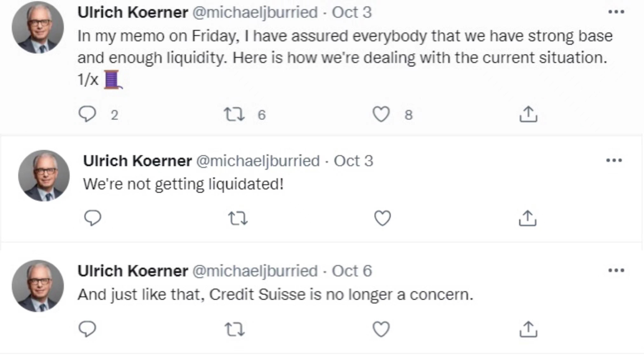Reply to "We're not getting liquidated!" tweet
This screenshot has height=356, width=644.
click(93, 218)
